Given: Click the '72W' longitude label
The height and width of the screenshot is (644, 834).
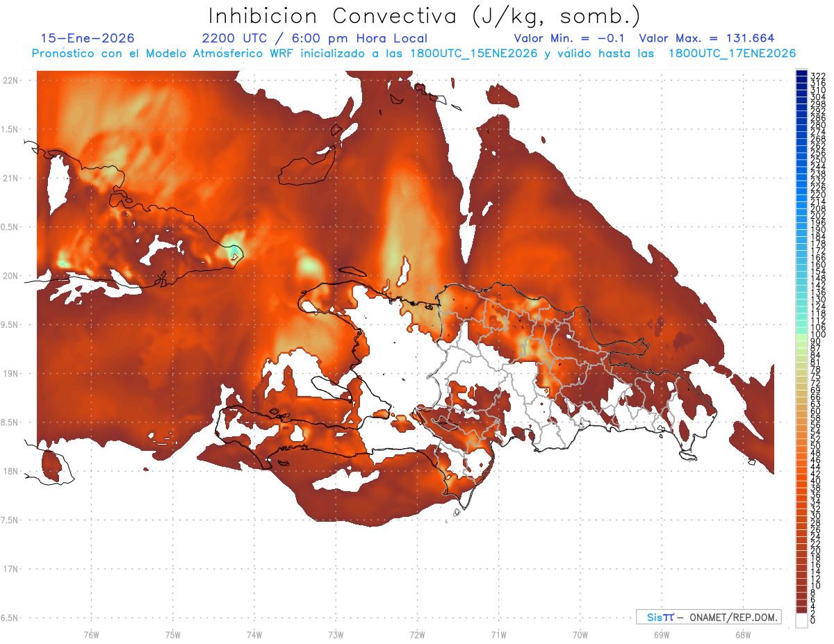Looking at the screenshot, I should 417,635.
